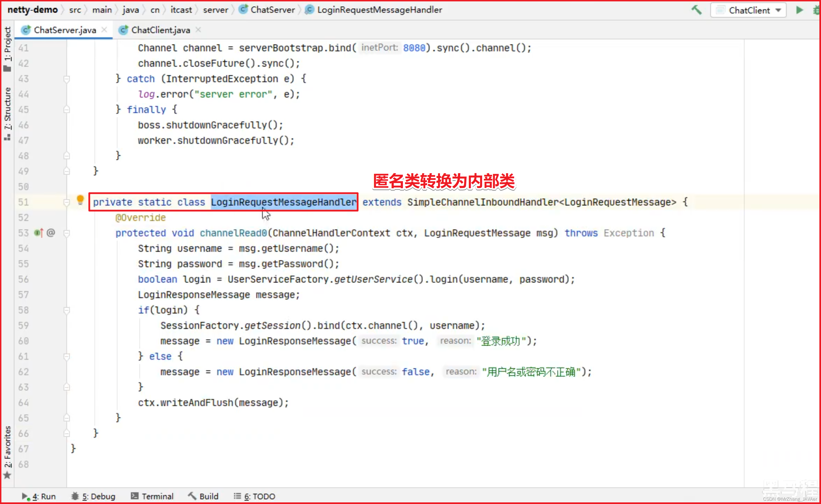
Task: Click channel.closeFuture().sync() on line 42
Action: tap(216, 63)
